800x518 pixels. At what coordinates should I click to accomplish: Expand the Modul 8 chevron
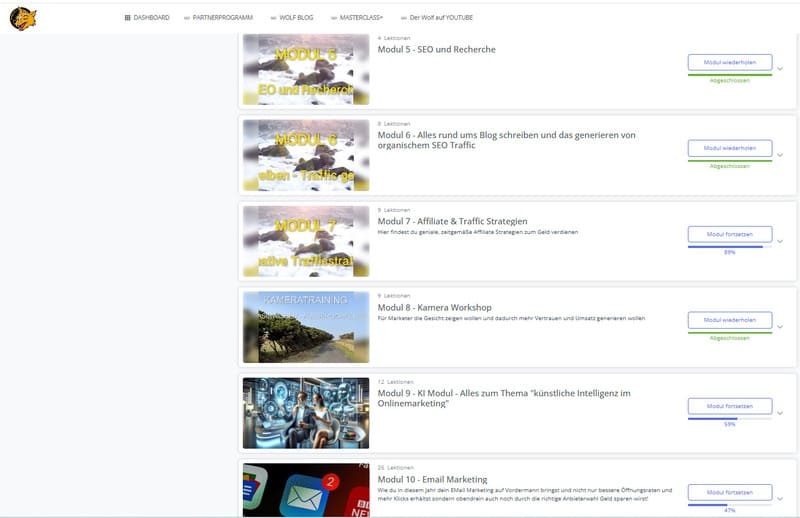780,327
